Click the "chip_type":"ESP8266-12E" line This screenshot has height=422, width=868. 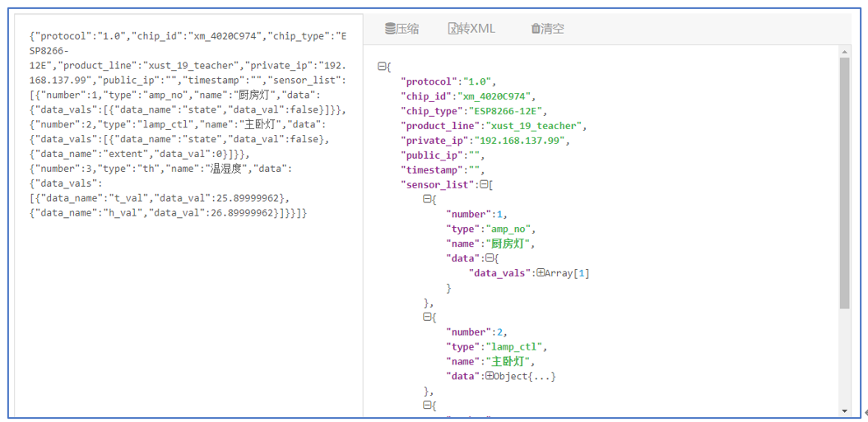click(474, 111)
